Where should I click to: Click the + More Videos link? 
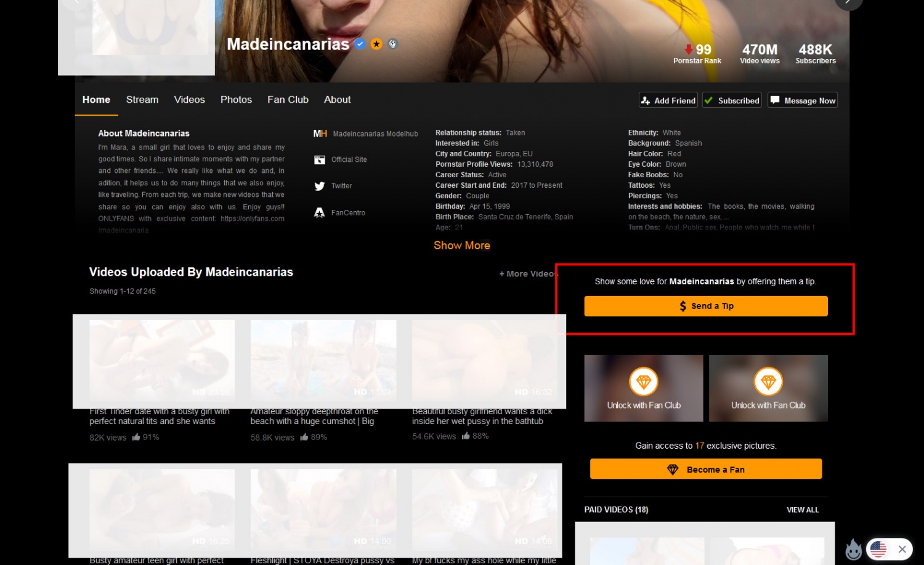click(x=527, y=274)
